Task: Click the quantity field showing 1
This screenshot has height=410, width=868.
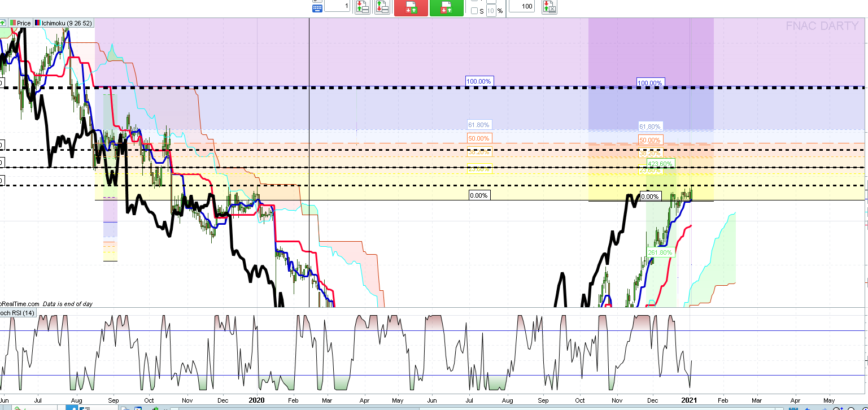Action: click(337, 6)
